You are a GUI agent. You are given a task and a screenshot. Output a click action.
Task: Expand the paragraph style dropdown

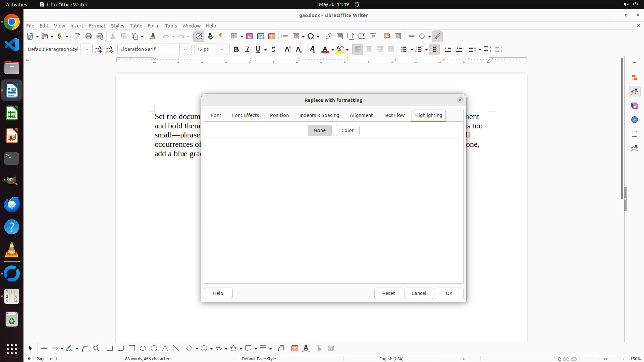click(86, 49)
